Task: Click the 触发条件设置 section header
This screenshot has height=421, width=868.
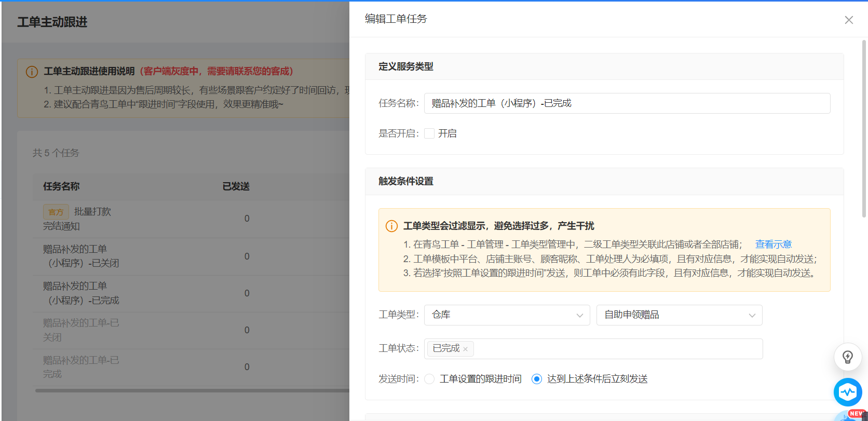Action: coord(604,181)
